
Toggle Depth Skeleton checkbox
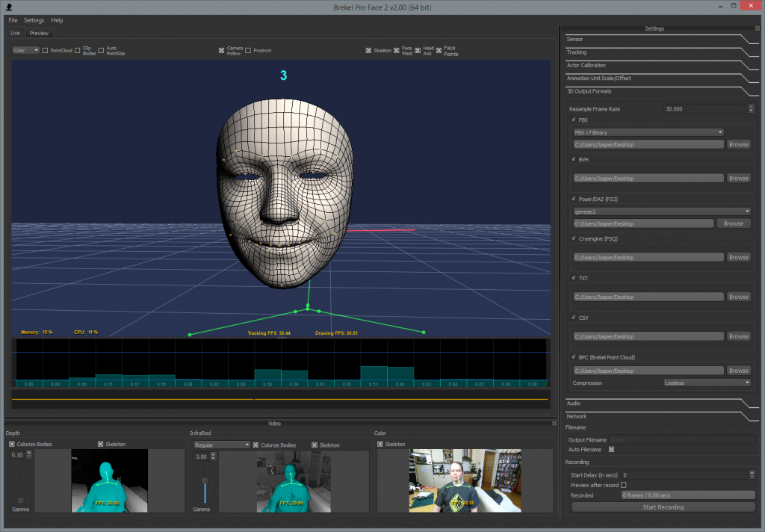100,444
